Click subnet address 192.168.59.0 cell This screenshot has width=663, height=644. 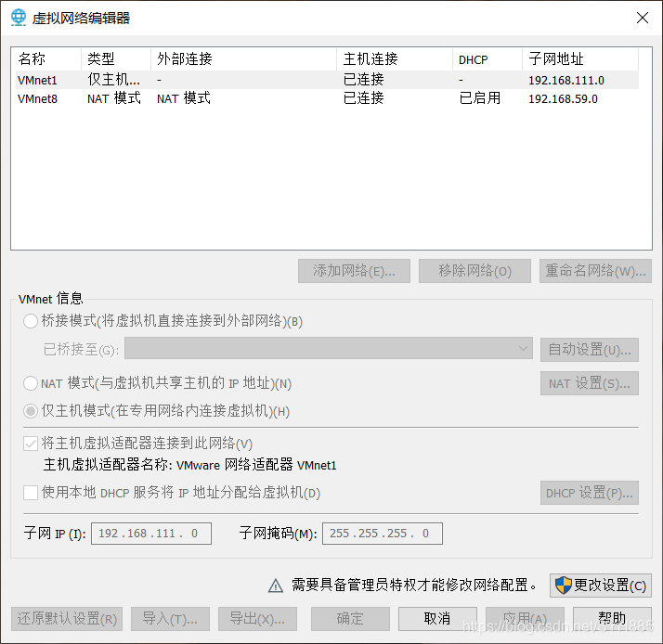pyautogui.click(x=563, y=99)
